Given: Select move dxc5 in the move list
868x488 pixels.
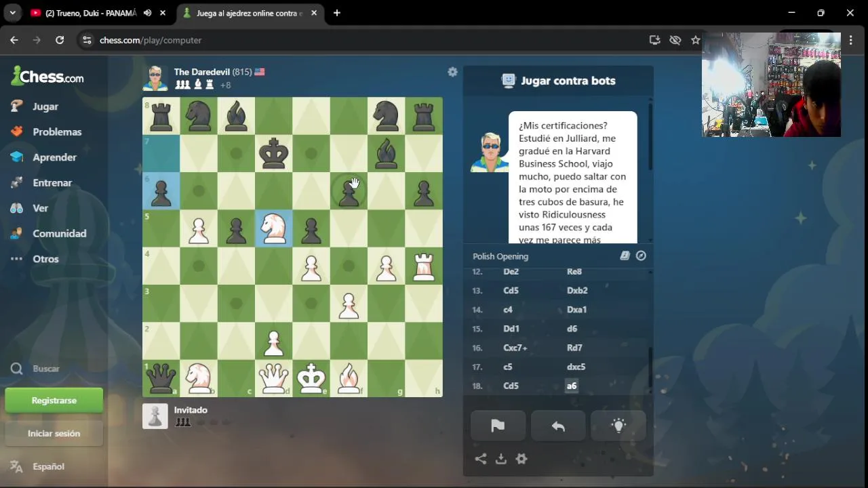Looking at the screenshot, I should point(576,367).
